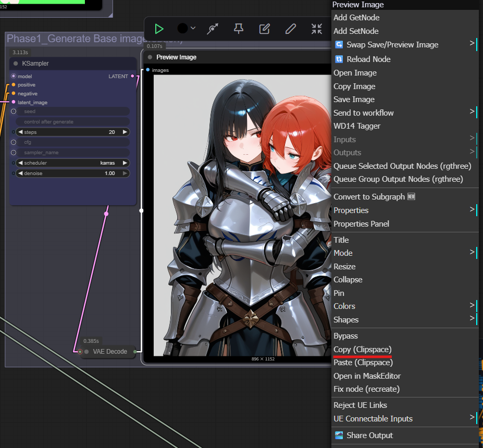Toggle the KSampler node collapse dot

tap(16, 64)
